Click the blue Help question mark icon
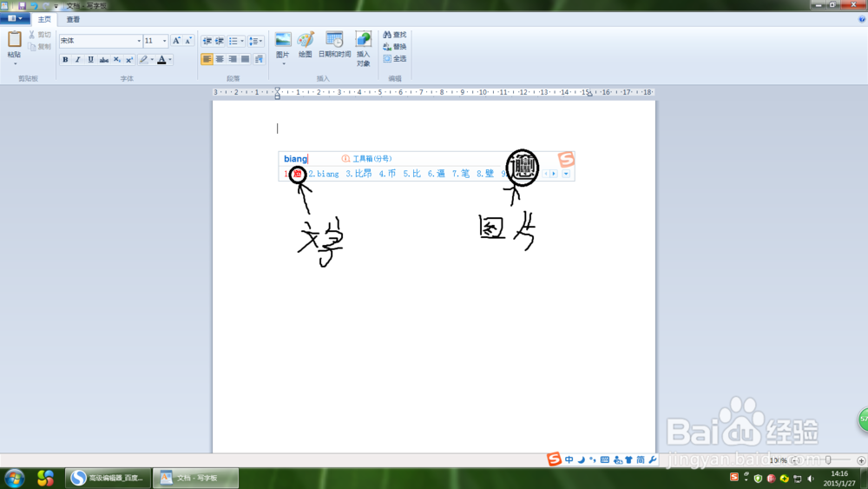Image resolution: width=868 pixels, height=489 pixels. point(862,19)
